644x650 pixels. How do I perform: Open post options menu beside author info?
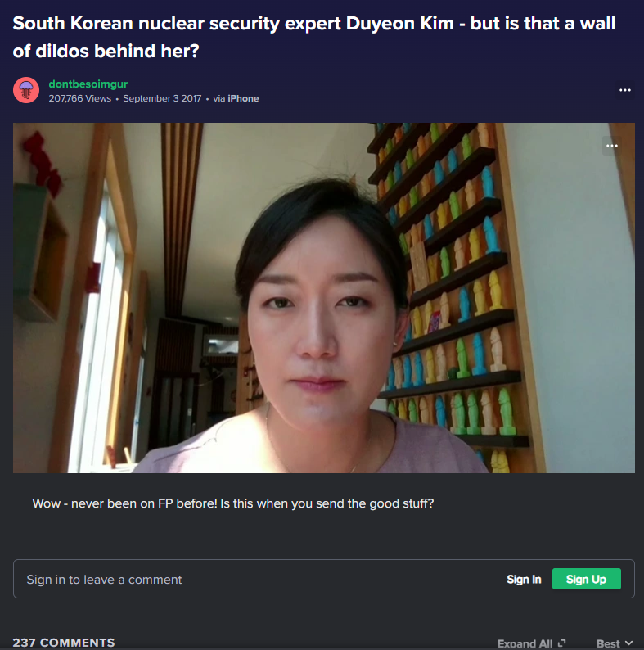[625, 90]
